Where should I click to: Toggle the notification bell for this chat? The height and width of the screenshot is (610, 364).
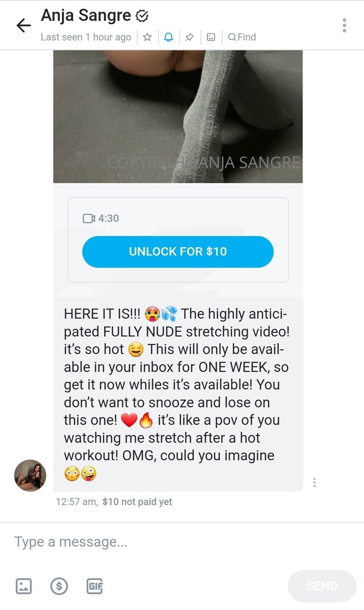[x=168, y=37]
